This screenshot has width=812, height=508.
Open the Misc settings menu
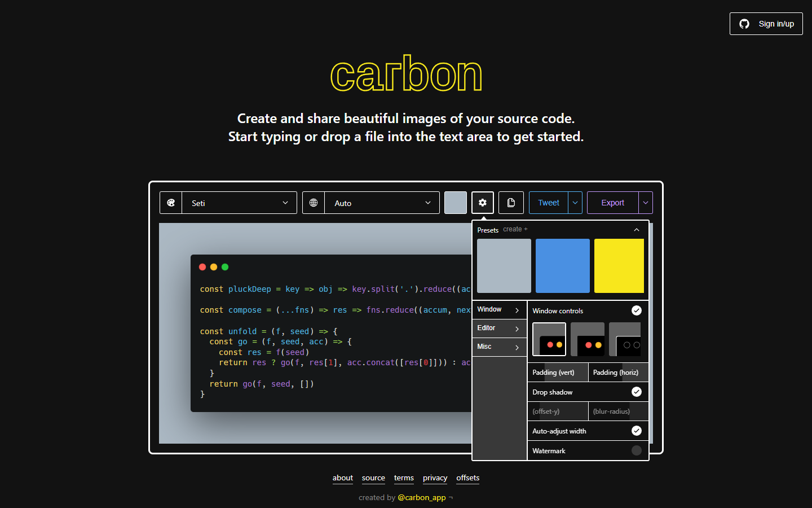[x=500, y=347]
